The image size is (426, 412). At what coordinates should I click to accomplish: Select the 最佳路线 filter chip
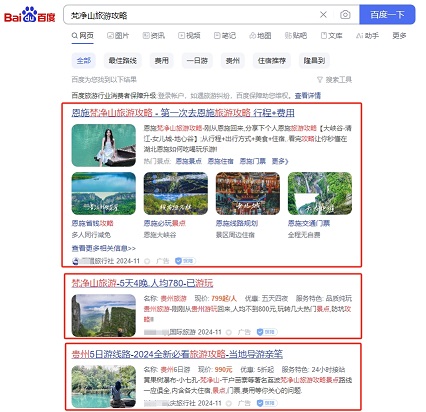[x=123, y=61]
